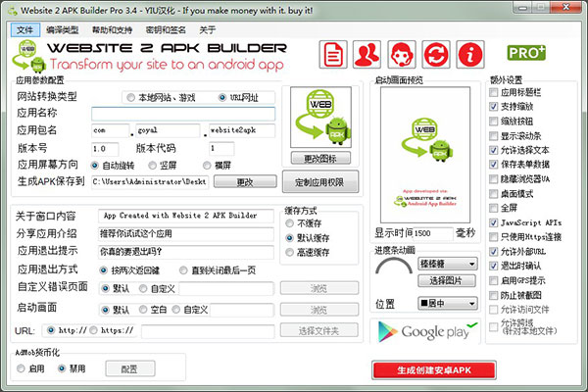Open the 帮助和支持 menu
The width and height of the screenshot is (588, 392).
pos(112,30)
